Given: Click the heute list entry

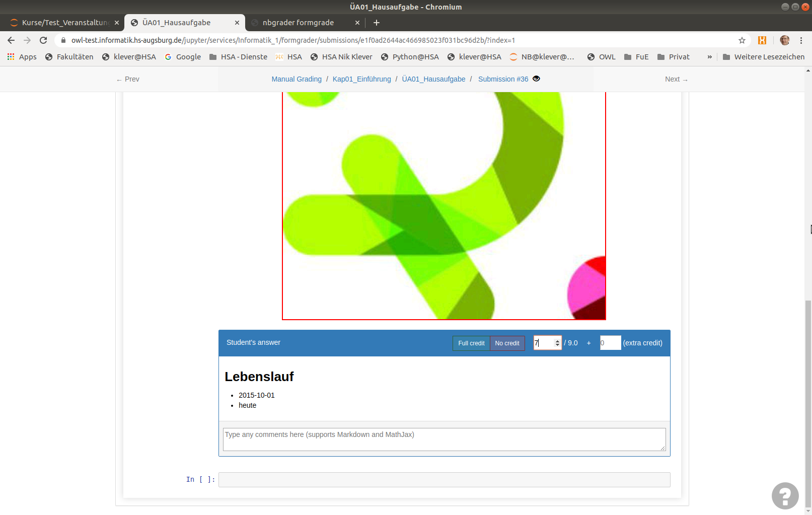Looking at the screenshot, I should 247,405.
